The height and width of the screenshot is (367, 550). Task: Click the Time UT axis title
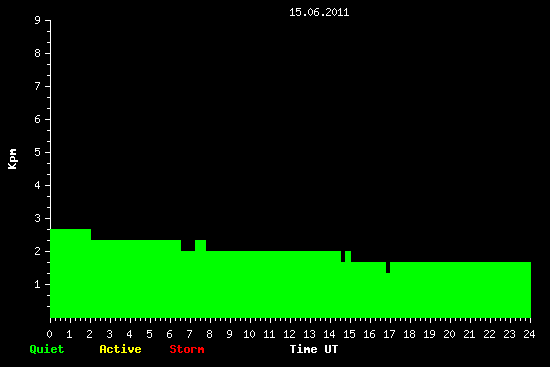tap(314, 349)
